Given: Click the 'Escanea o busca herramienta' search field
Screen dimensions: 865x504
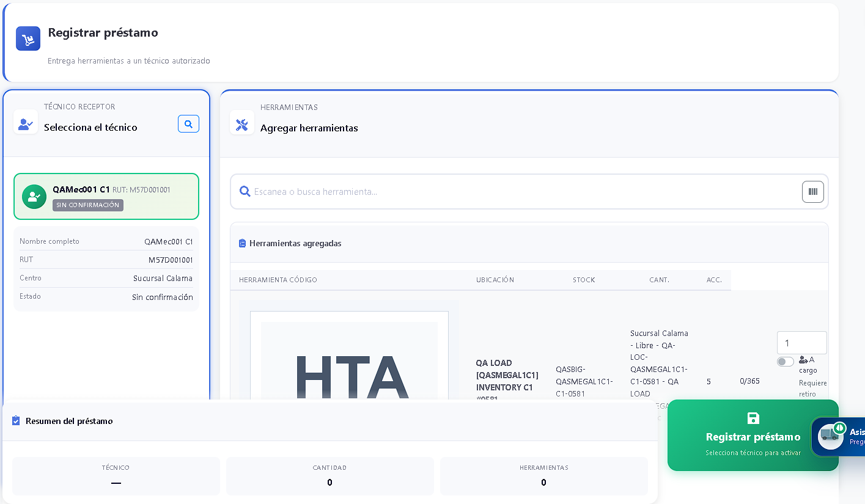Looking at the screenshot, I should pos(526,192).
